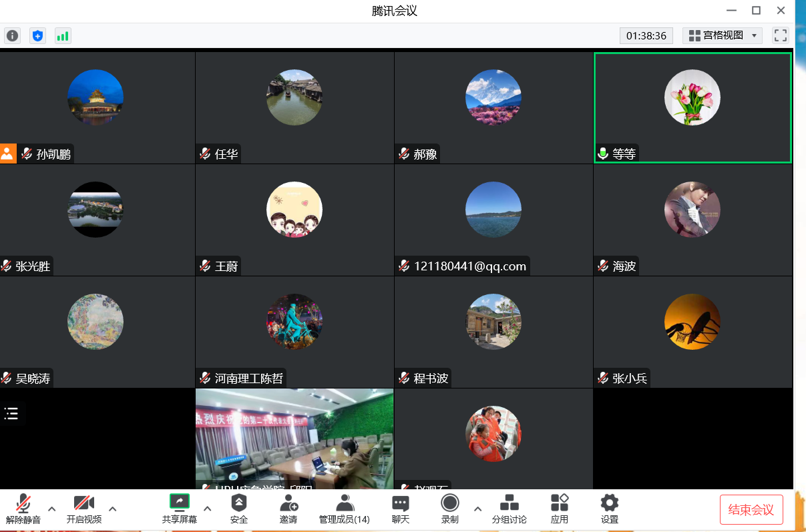Viewport: 806px width, 532px height.
Task: Open the 安全 security options
Action: click(x=238, y=509)
